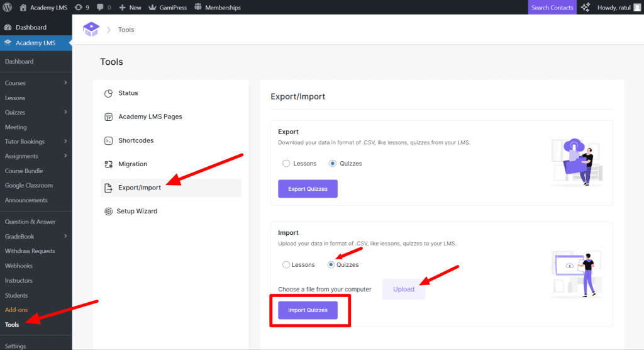
Task: Click the Academy LMS logo in breadcrumb
Action: (91, 29)
